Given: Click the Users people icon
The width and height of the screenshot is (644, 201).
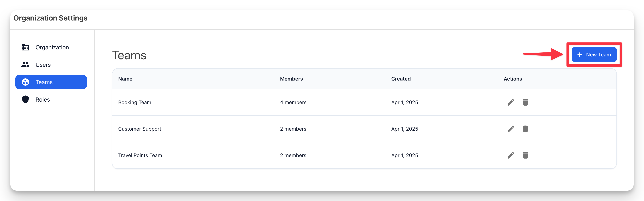Looking at the screenshot, I should [25, 65].
